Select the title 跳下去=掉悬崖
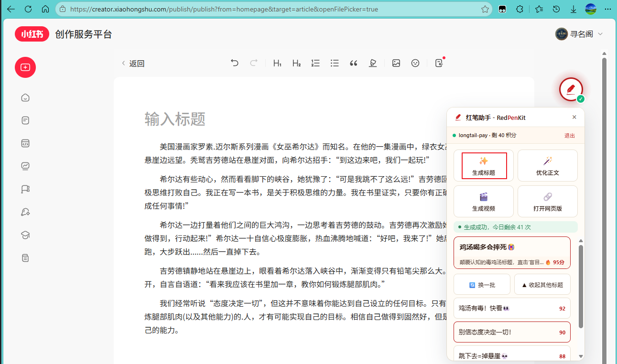Screen dimensions: 617x364 pos(512,354)
